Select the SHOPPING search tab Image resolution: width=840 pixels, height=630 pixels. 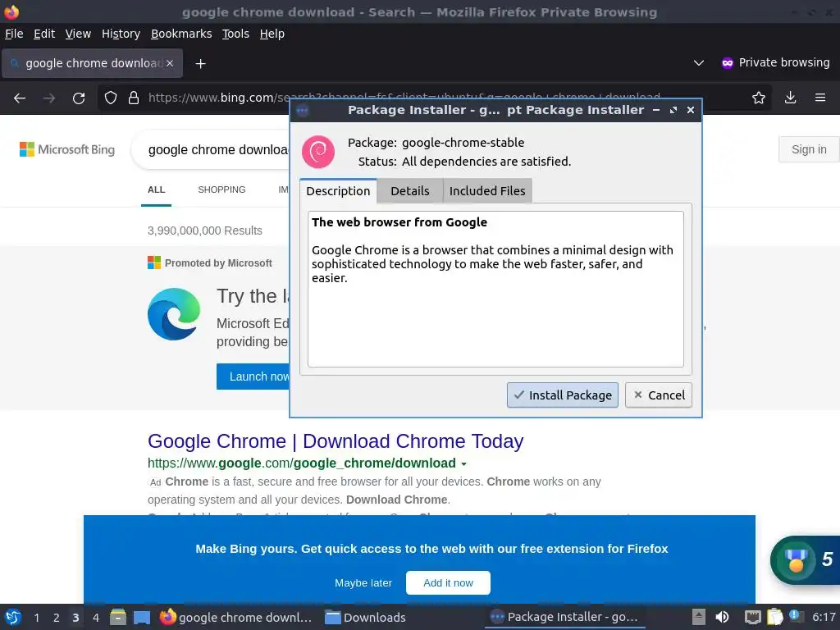pos(221,189)
